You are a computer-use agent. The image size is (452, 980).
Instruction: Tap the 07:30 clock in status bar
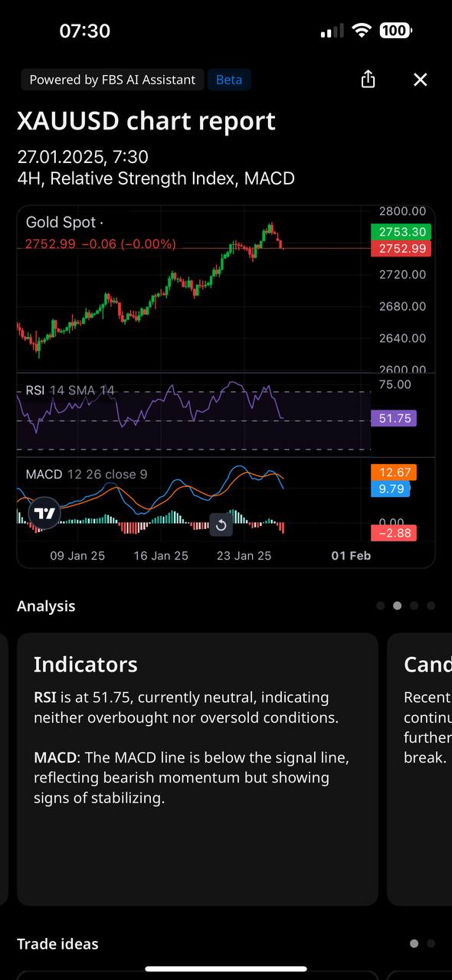coord(85,31)
